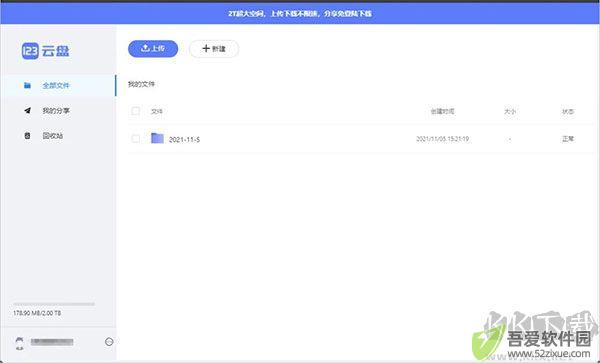This screenshot has width=600, height=363.
Task: Tick the select-all checkbox in the header
Action: pos(135,111)
